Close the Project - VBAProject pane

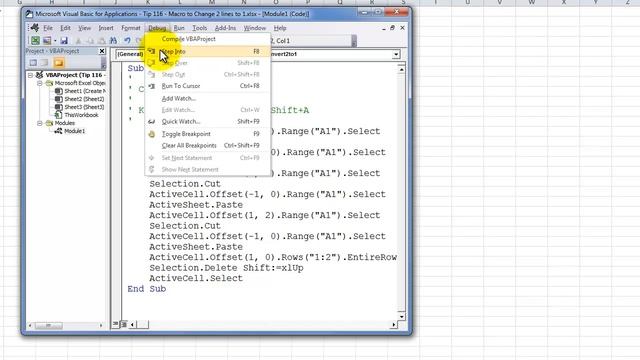point(102,51)
